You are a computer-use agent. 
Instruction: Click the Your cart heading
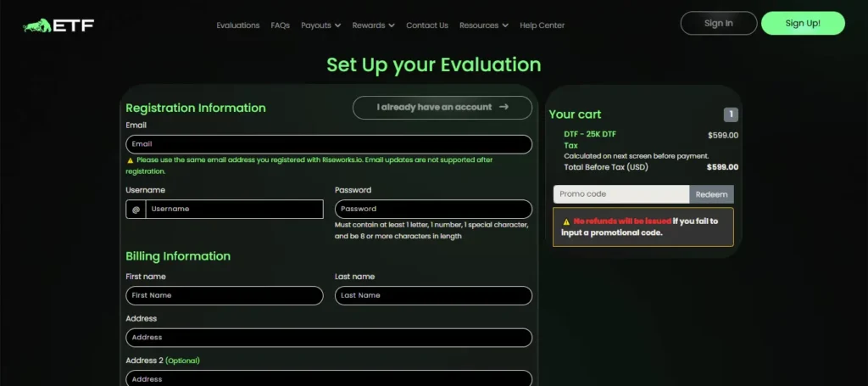pyautogui.click(x=575, y=115)
